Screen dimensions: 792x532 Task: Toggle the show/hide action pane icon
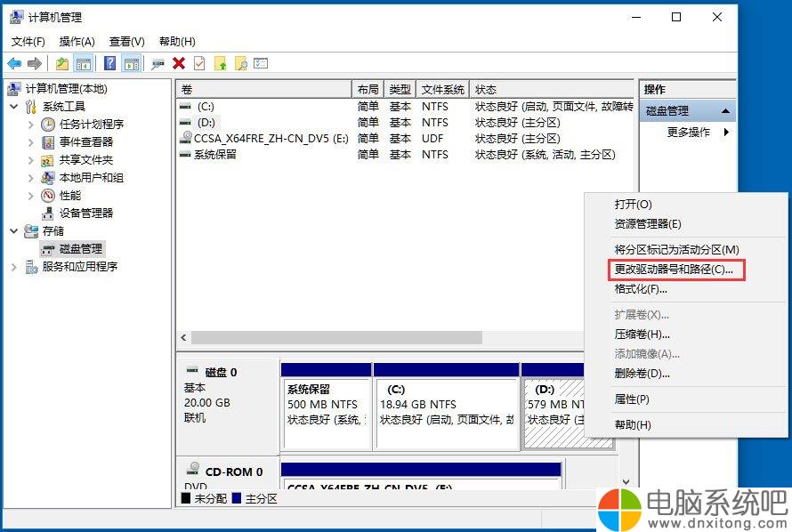click(x=132, y=63)
